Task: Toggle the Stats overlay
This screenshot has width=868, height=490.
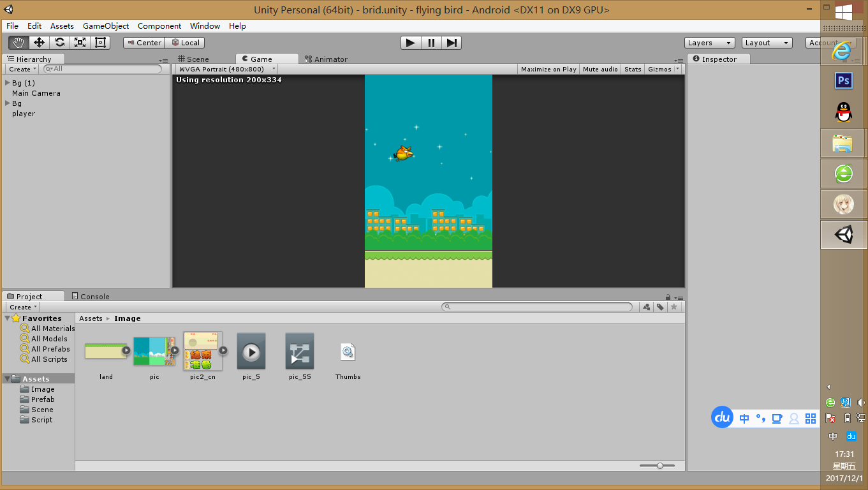Action: [633, 69]
